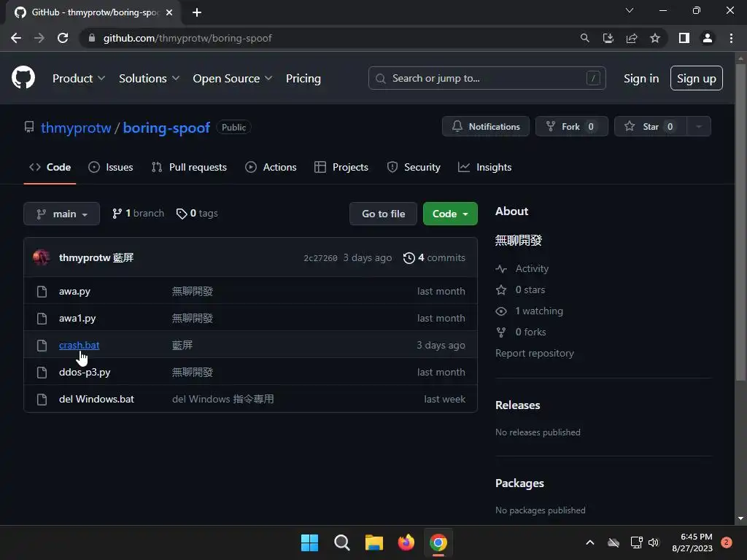747x560 pixels.
Task: Switch to the Issues tab
Action: tap(111, 167)
